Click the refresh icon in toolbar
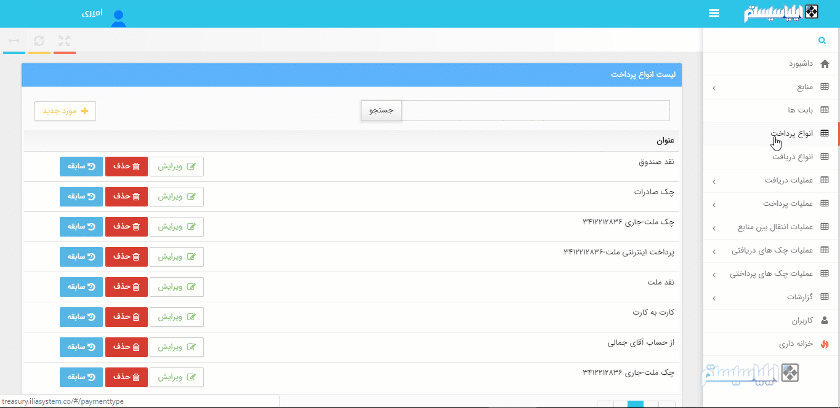The image size is (840, 408). click(x=39, y=41)
